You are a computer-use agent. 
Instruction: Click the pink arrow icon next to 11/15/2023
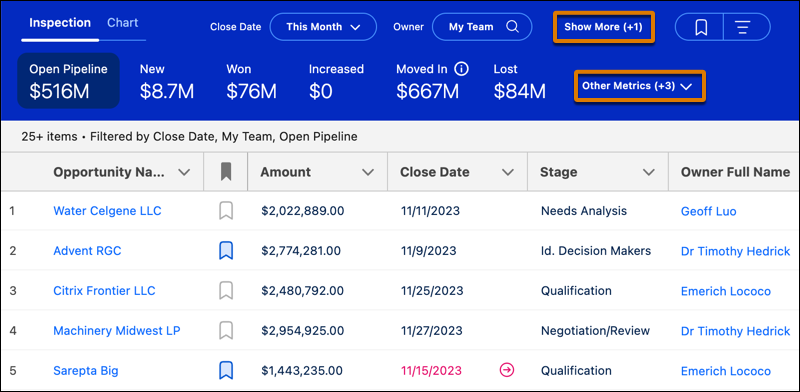(507, 371)
